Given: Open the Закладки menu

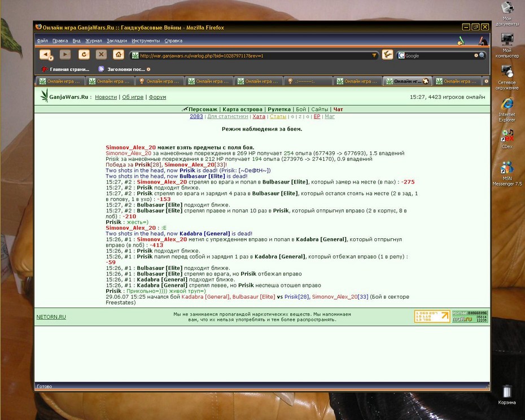Looking at the screenshot, I should coord(116,41).
